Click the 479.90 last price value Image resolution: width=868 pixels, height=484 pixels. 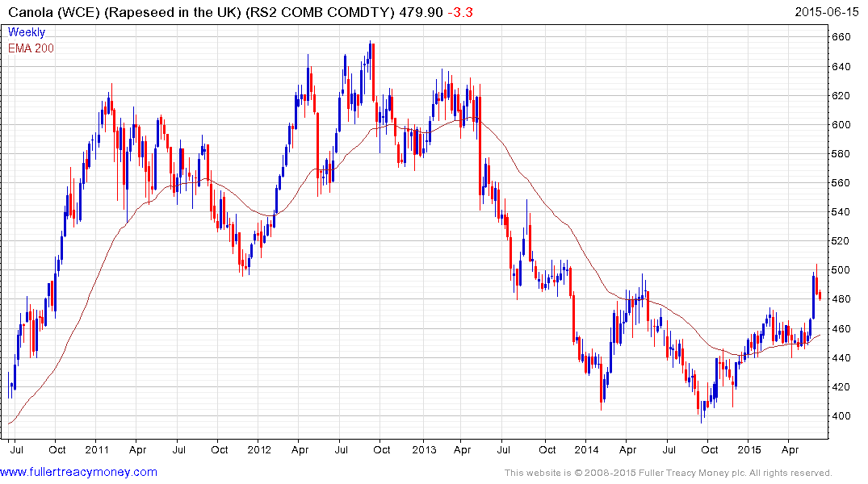421,12
